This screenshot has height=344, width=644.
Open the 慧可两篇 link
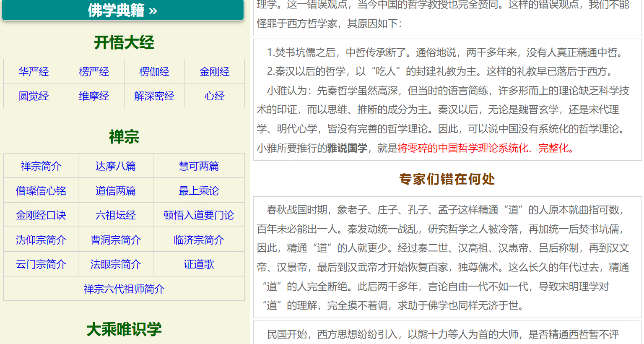199,166
